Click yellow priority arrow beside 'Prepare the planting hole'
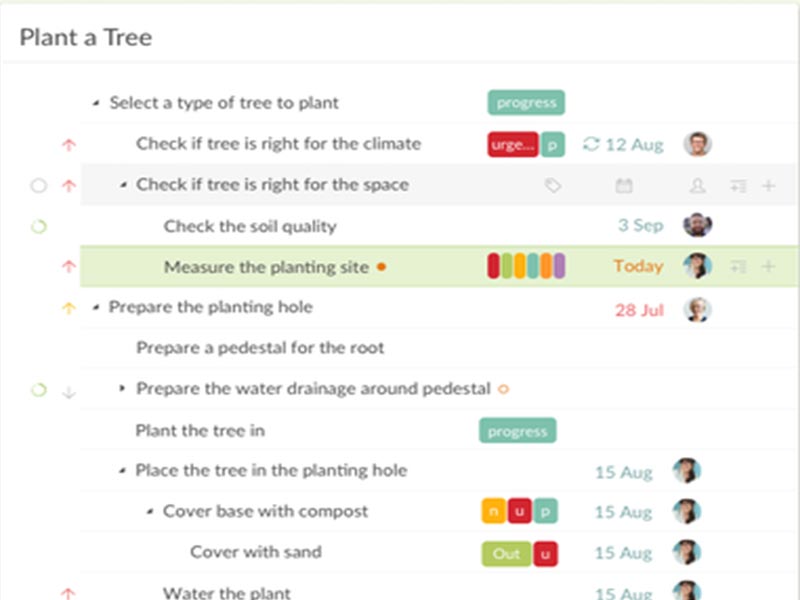The width and height of the screenshot is (800, 600). point(69,308)
